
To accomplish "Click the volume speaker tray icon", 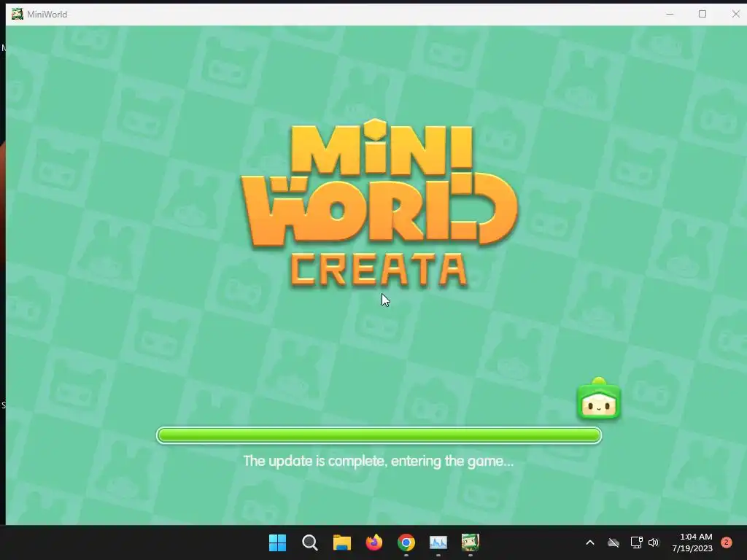I will (x=654, y=542).
